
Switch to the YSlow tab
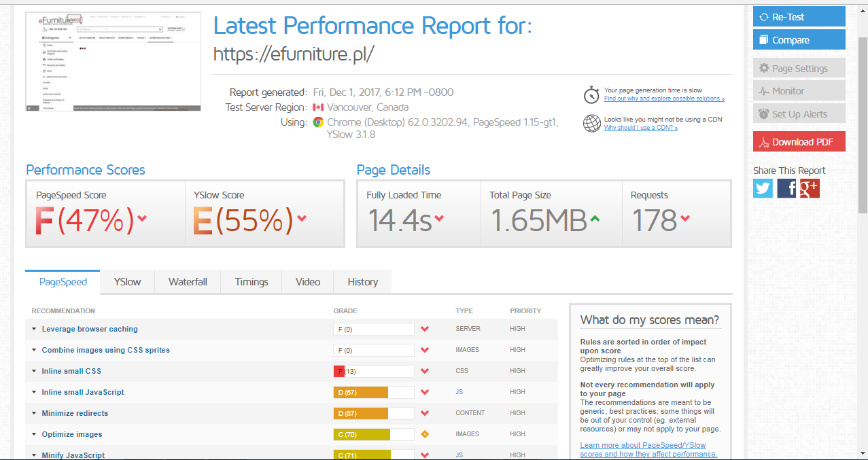point(127,282)
